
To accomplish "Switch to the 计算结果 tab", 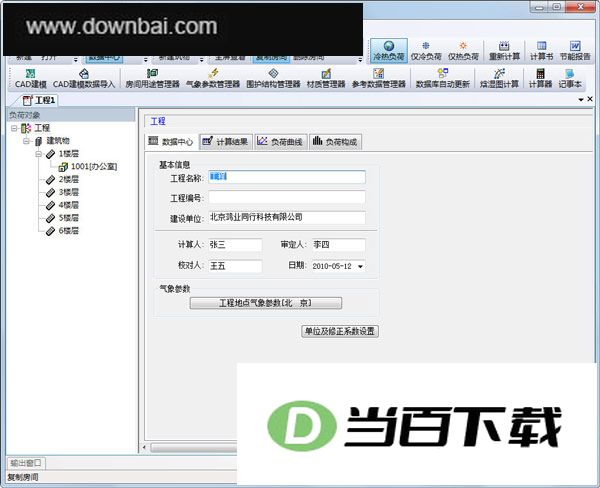I will (x=225, y=142).
